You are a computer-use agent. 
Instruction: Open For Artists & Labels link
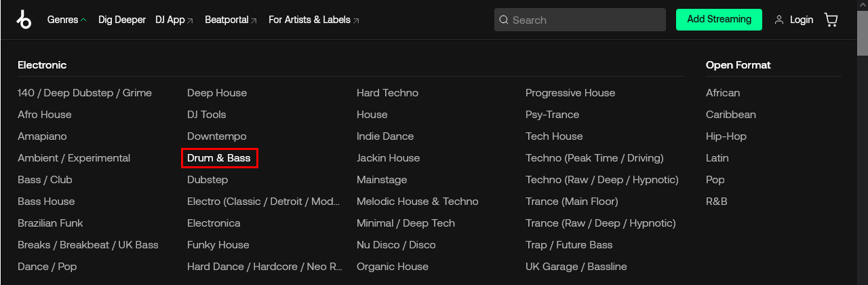(x=313, y=20)
